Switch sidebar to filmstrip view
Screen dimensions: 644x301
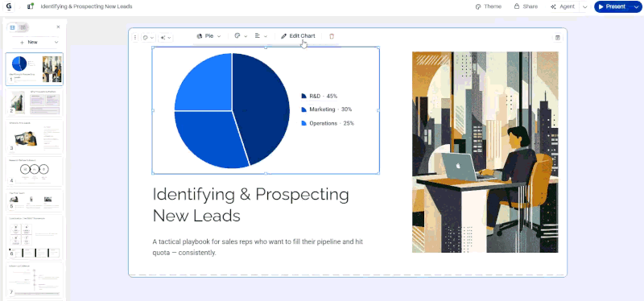coord(12,27)
